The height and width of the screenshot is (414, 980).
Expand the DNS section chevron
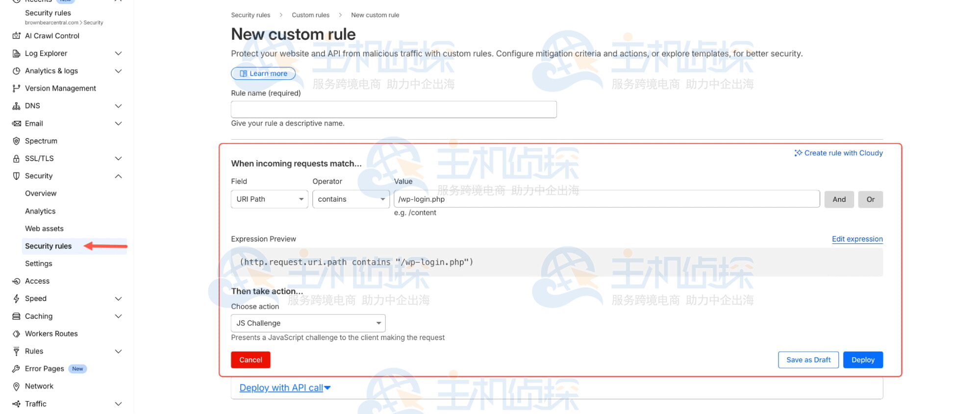118,106
